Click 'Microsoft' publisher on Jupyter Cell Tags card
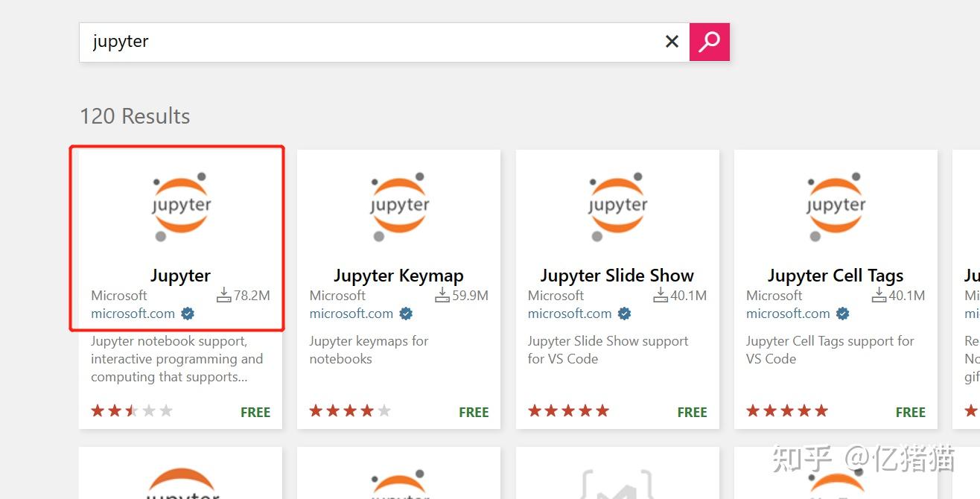Image resolution: width=980 pixels, height=499 pixels. [774, 296]
